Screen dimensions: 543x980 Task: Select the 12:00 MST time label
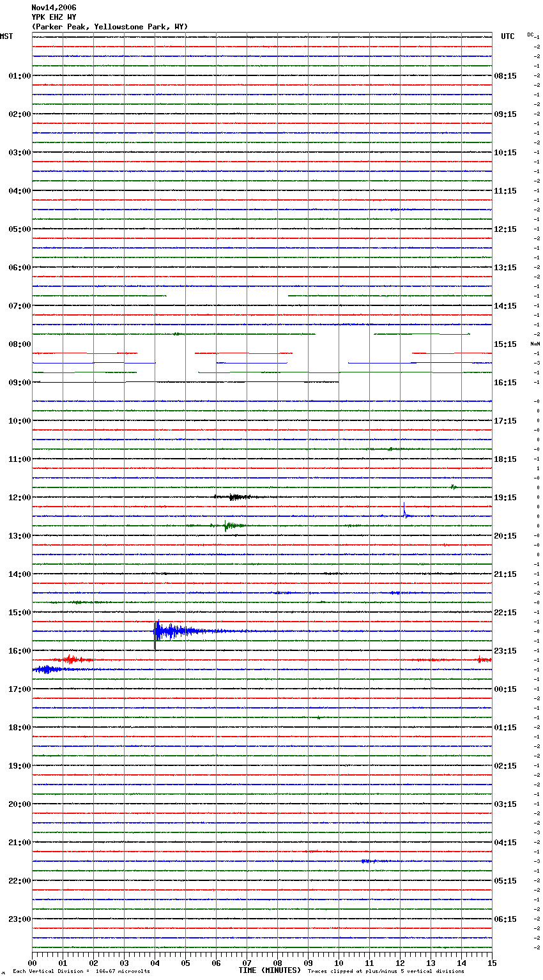(x=20, y=498)
